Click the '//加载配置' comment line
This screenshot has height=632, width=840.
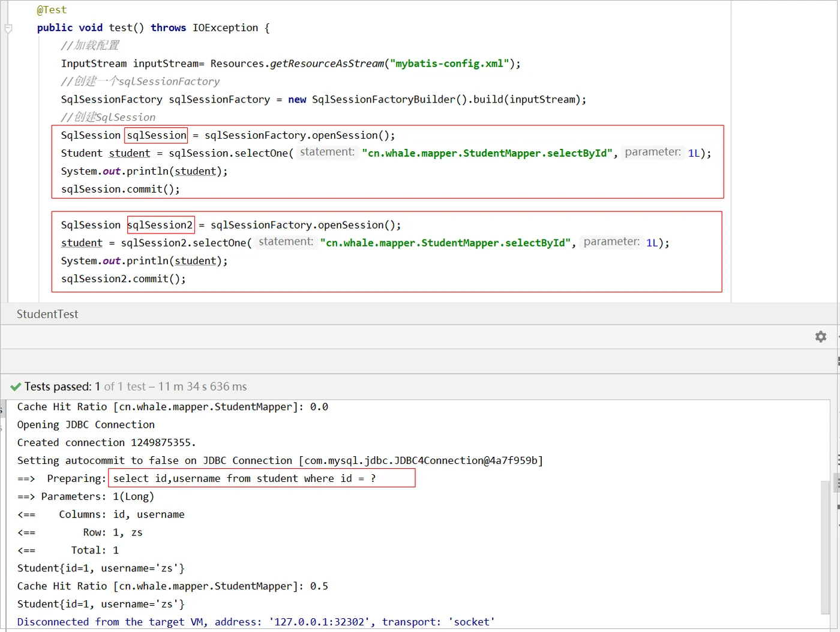coord(90,46)
